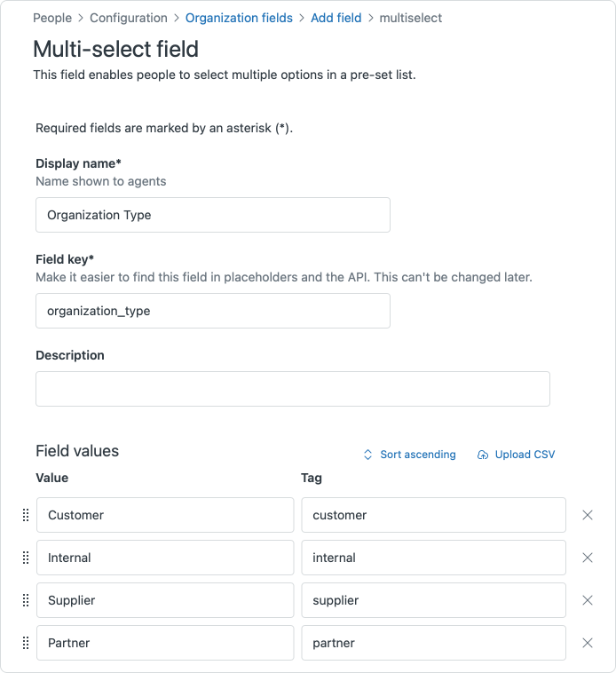Edit the partner tag input

(x=433, y=643)
